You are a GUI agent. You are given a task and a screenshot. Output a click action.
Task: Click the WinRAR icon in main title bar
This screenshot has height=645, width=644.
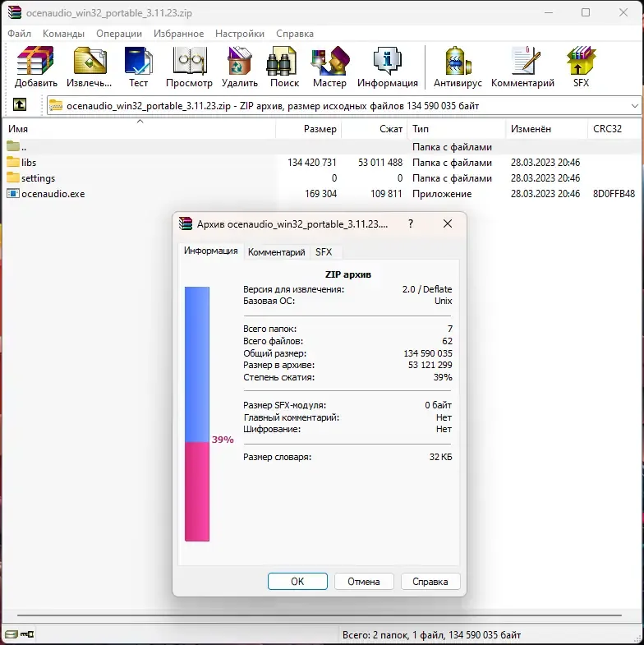(x=15, y=12)
